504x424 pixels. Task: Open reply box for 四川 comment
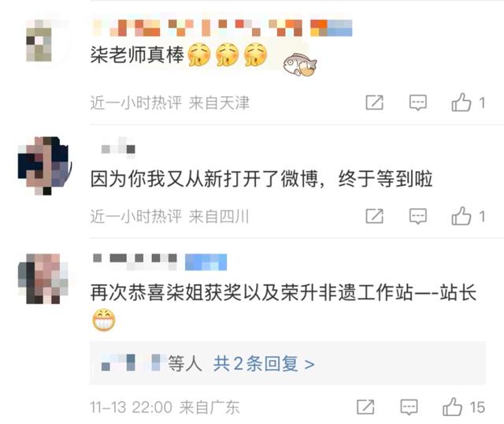click(418, 216)
